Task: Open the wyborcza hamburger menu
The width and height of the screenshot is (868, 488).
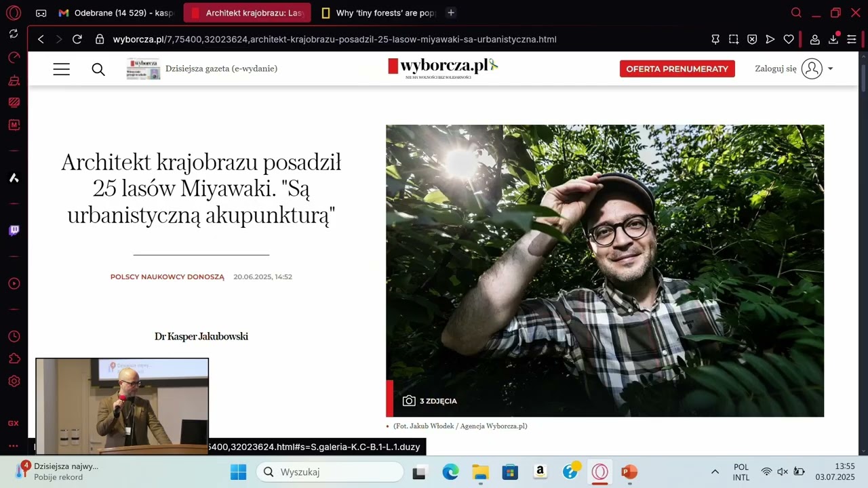Action: coord(61,69)
